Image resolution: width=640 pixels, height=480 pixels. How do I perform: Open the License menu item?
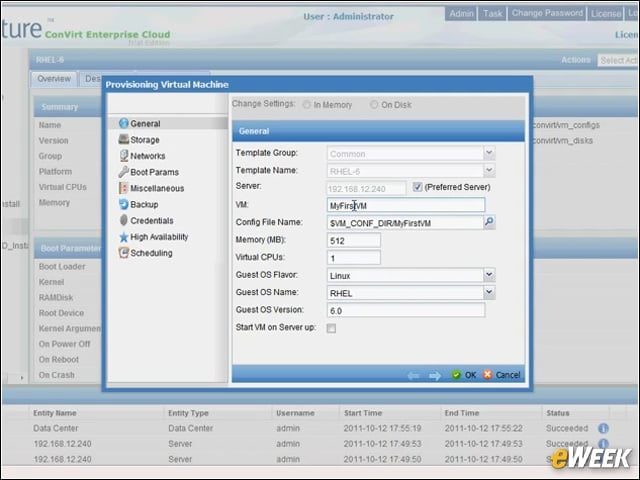606,13
